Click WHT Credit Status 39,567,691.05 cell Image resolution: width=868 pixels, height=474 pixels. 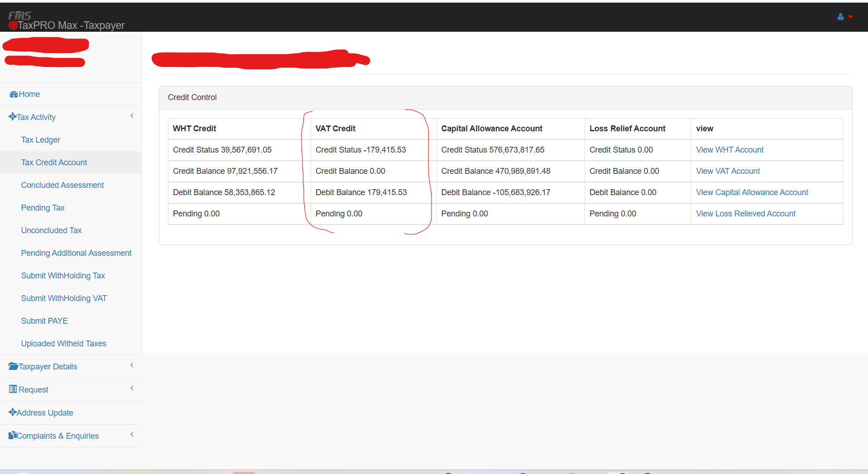240,150
